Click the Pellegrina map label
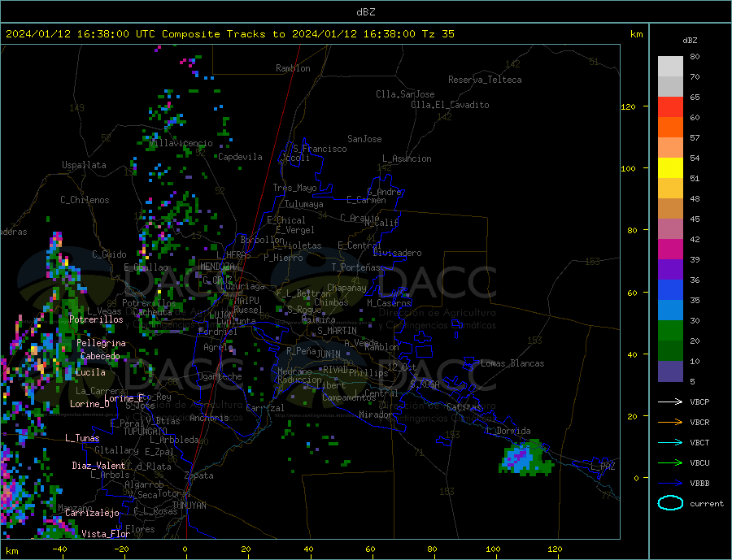The width and height of the screenshot is (732, 560). (x=102, y=343)
